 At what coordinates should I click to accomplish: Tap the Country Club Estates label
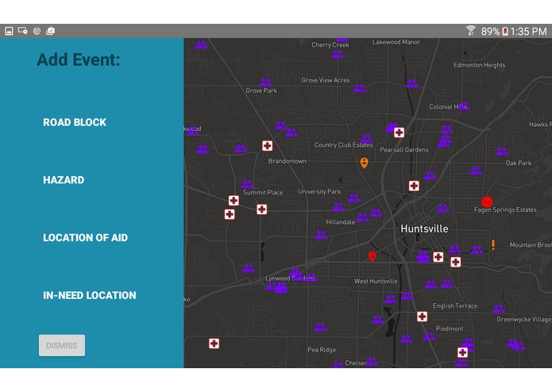[x=343, y=145]
